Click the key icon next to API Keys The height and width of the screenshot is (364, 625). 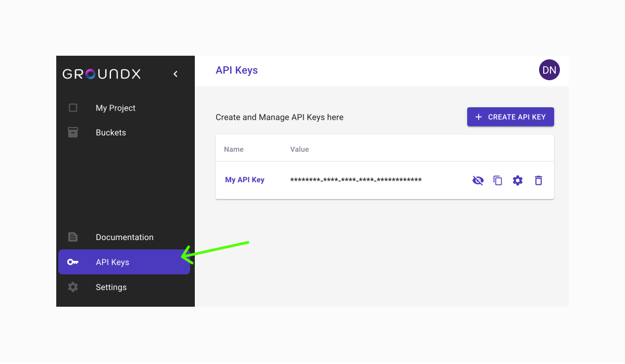point(73,262)
